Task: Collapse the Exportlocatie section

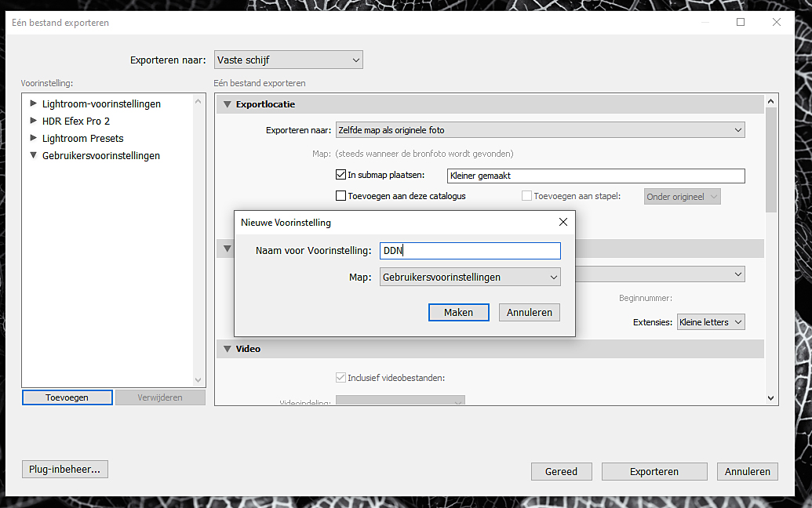Action: coord(228,104)
